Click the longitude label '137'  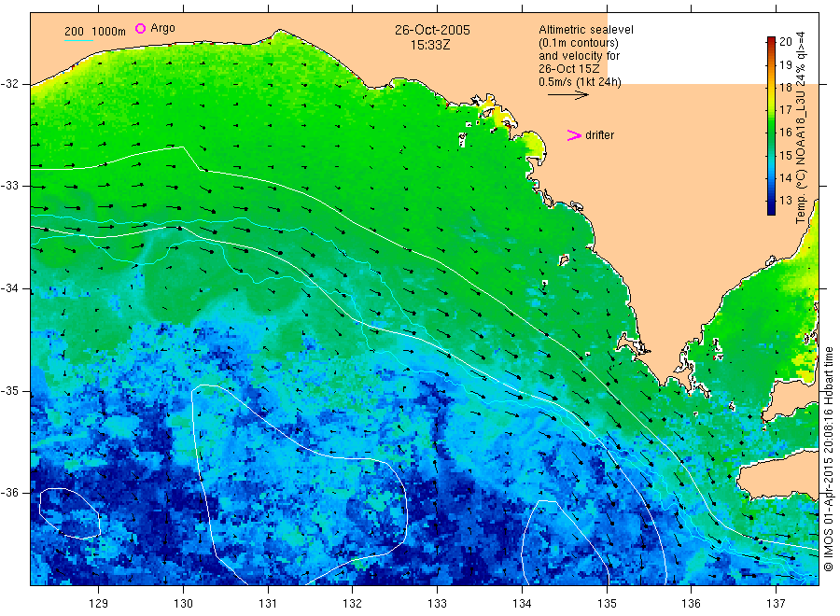tap(776, 604)
